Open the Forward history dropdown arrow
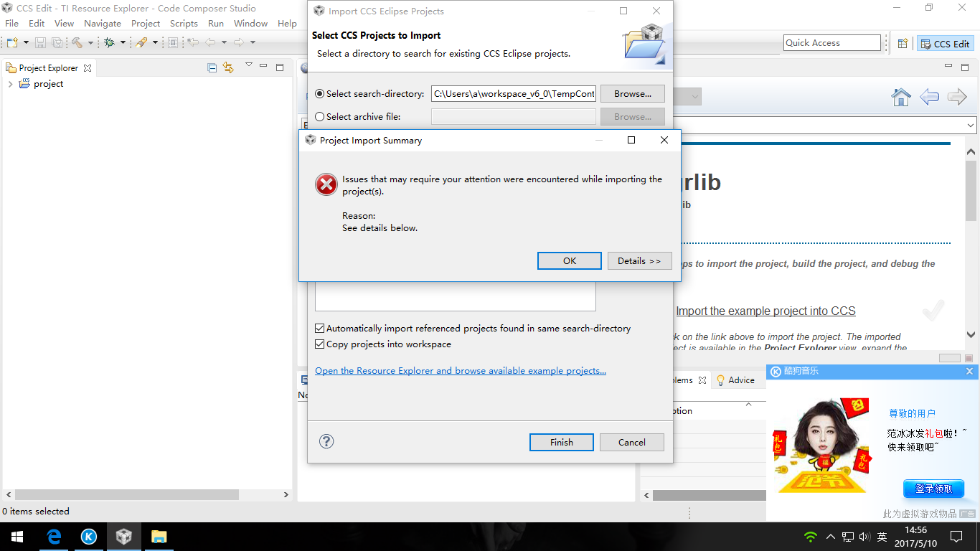 point(252,43)
